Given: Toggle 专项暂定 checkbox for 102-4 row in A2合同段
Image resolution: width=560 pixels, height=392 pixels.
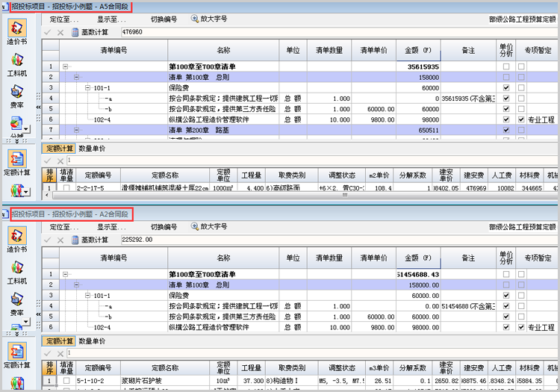Looking at the screenshot, I should [x=521, y=327].
